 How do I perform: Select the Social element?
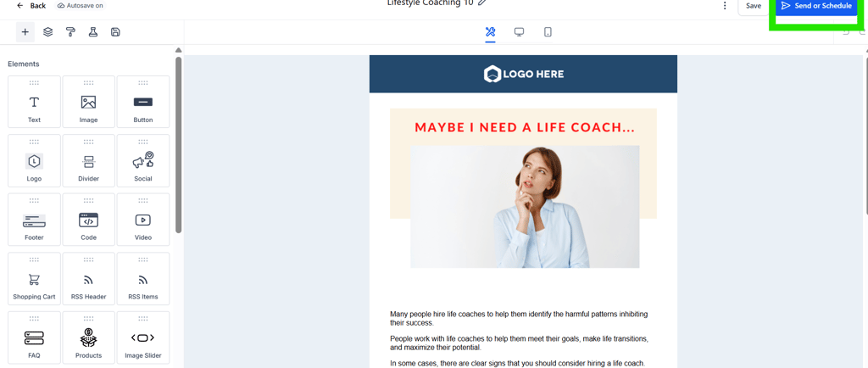tap(143, 160)
